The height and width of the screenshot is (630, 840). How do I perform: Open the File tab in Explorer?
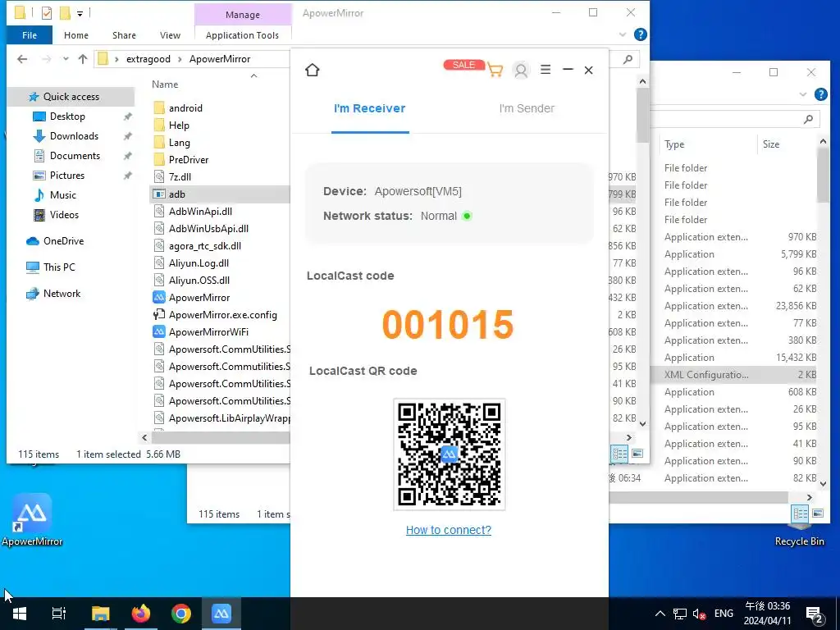click(30, 35)
